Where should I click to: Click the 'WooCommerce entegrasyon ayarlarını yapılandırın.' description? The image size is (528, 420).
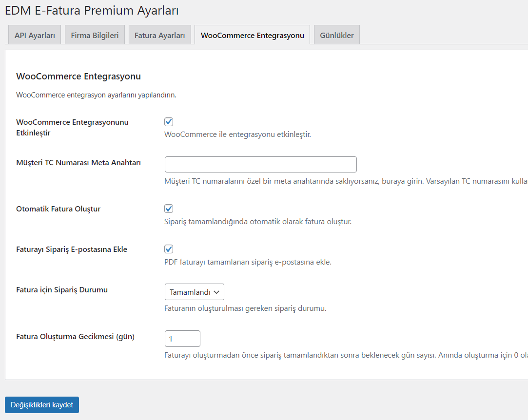pyautogui.click(x=97, y=95)
